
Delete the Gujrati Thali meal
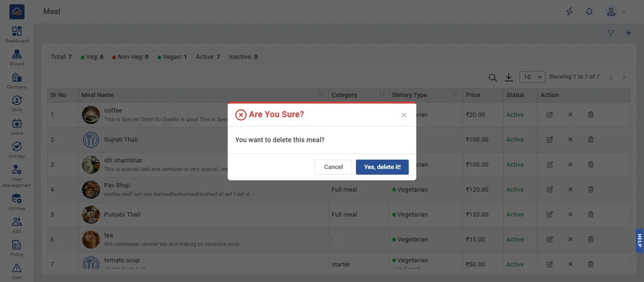pos(591,140)
